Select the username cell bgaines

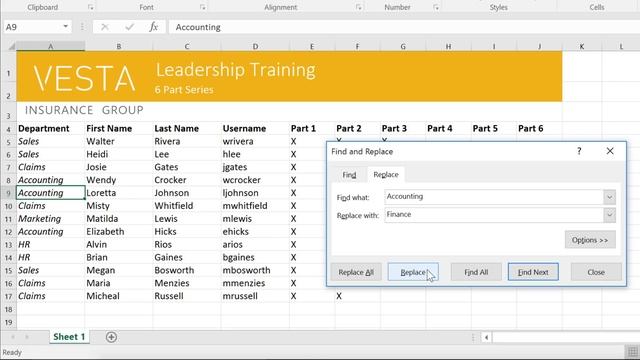coord(255,258)
